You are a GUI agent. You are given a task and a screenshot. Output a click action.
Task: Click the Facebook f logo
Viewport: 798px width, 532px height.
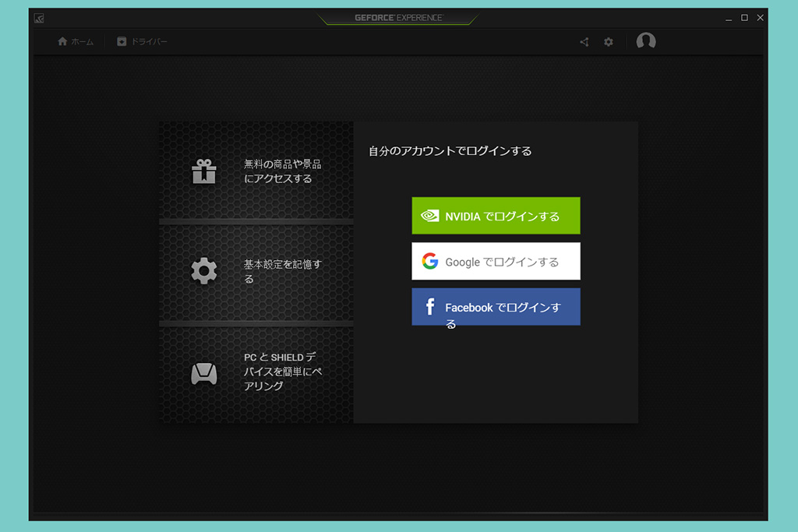430,307
